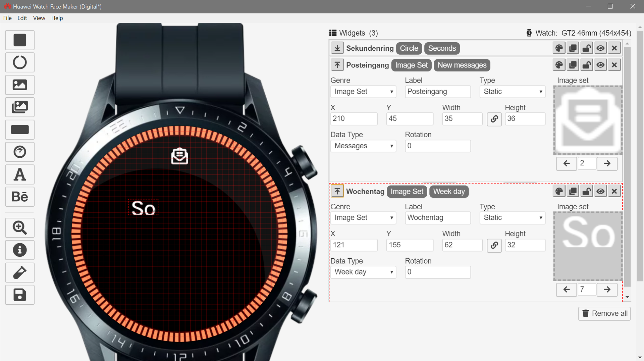Toggle lock on Wochentag widget
Screen dimensions: 644x361
pos(587,191)
